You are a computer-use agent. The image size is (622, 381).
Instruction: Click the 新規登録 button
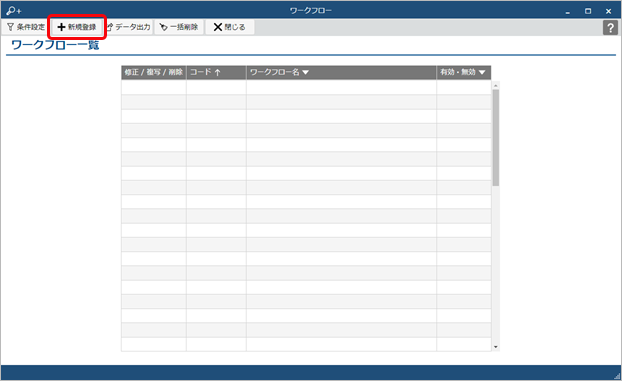point(77,27)
